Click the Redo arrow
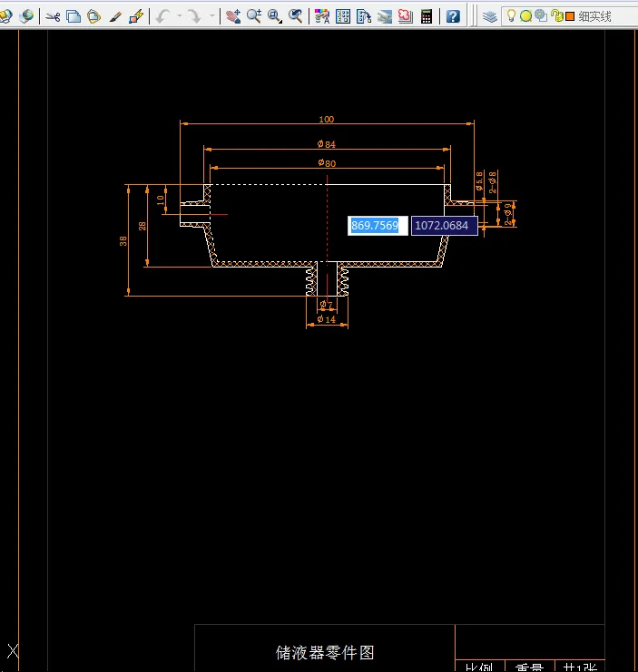 coord(195,16)
